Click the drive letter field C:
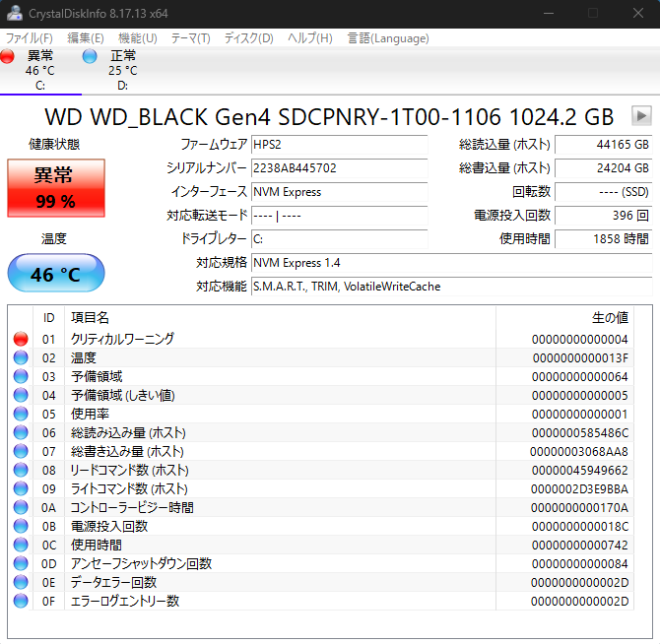Image resolution: width=660 pixels, height=644 pixels. tap(339, 239)
